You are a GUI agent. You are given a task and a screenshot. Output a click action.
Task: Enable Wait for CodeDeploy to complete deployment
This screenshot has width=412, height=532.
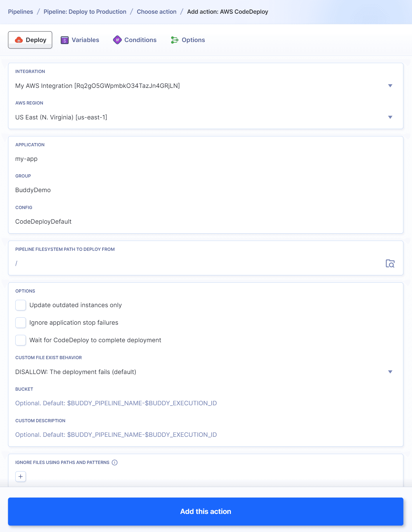click(x=20, y=340)
